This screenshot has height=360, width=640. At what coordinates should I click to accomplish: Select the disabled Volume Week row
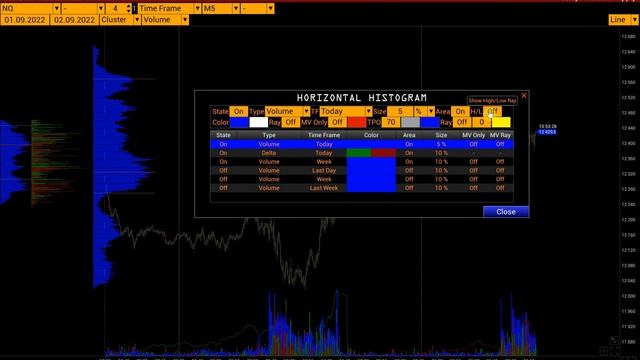coord(362,179)
